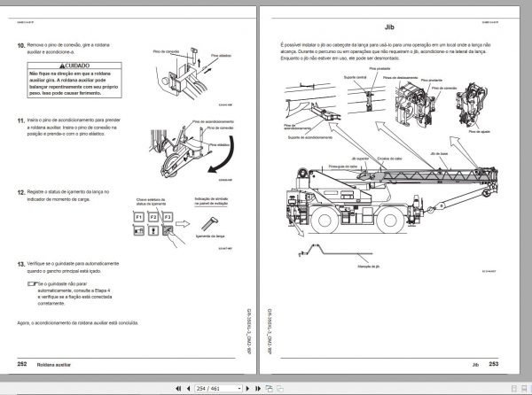Click 'Jib de base' diagram label
This screenshot has width=532, height=395.
439,153
